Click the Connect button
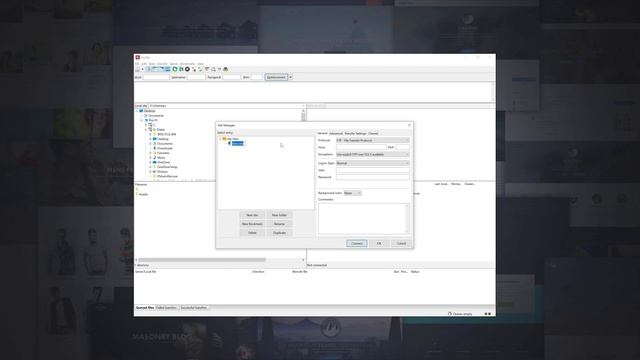The height and width of the screenshot is (360, 640). pyautogui.click(x=357, y=243)
